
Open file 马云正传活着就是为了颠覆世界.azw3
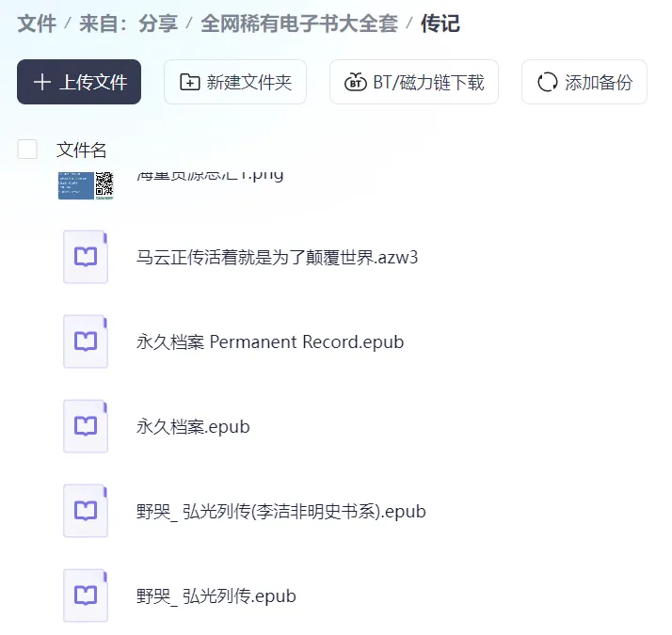point(277,258)
